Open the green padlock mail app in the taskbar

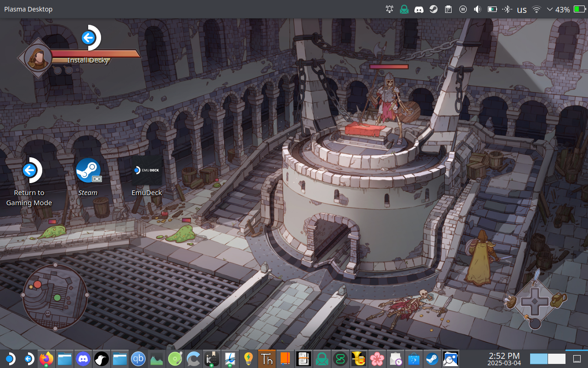[x=322, y=359]
